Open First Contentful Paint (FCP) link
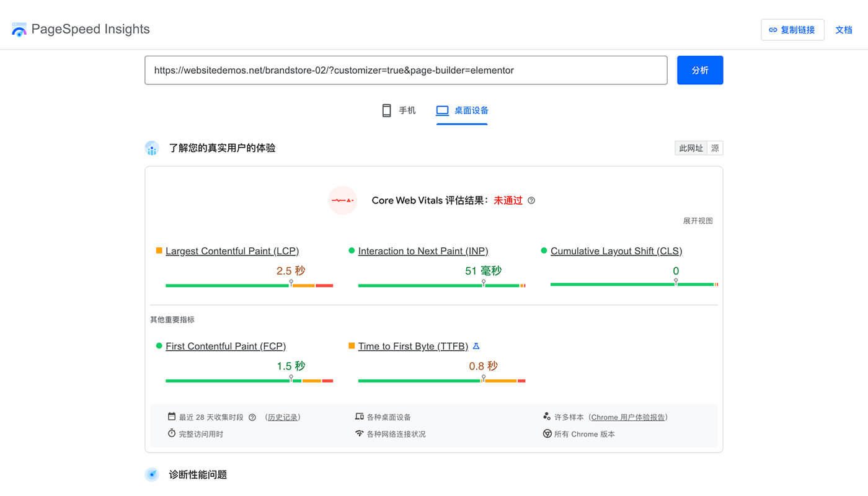 point(226,346)
